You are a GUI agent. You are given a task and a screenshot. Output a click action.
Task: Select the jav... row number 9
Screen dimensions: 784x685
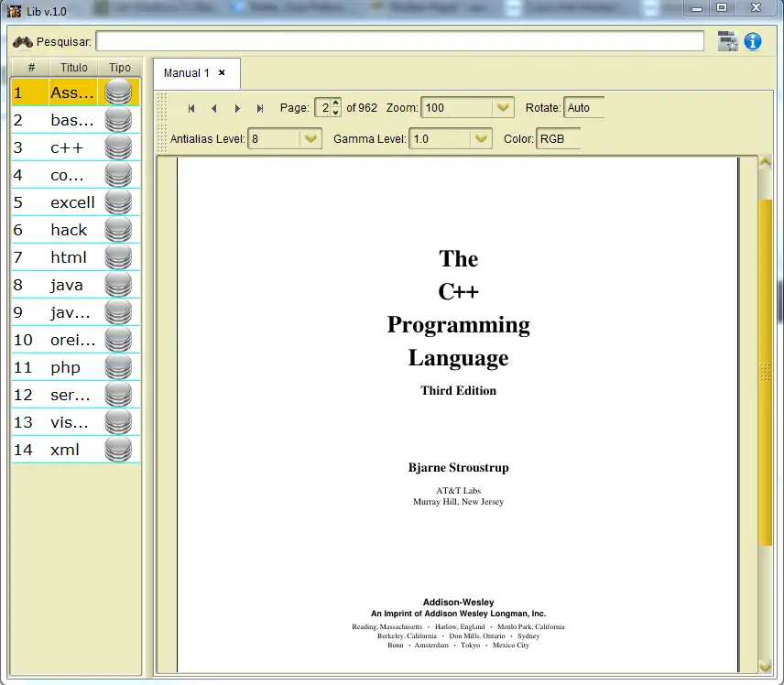click(x=75, y=312)
